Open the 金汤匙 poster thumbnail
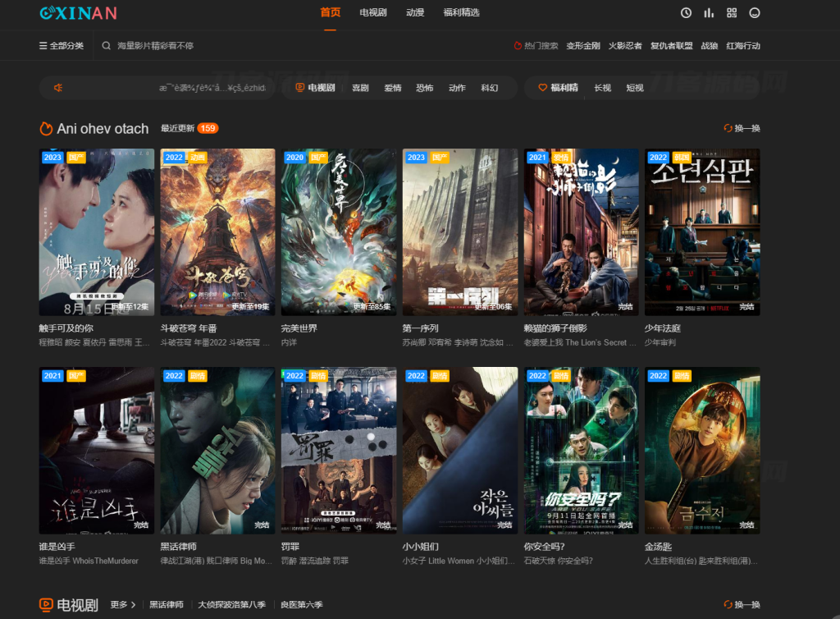The image size is (840, 619). point(702,451)
